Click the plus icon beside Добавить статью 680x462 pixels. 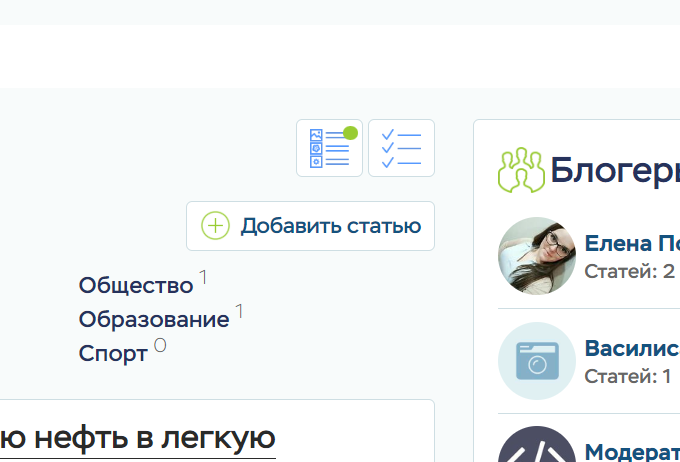click(x=215, y=226)
